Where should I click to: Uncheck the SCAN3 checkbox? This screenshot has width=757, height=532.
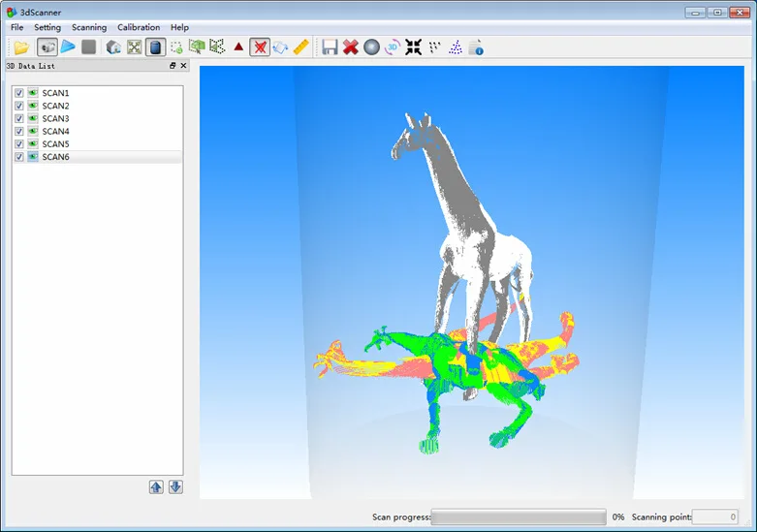tap(19, 118)
